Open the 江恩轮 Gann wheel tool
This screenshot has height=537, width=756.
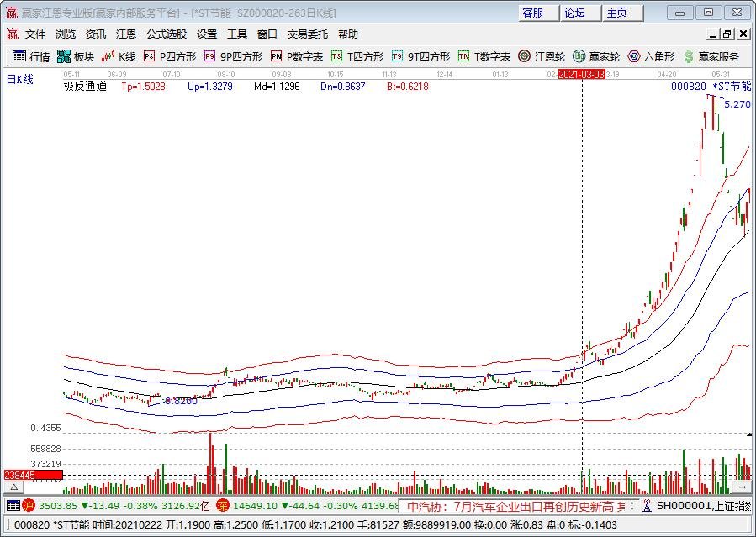[x=541, y=57]
